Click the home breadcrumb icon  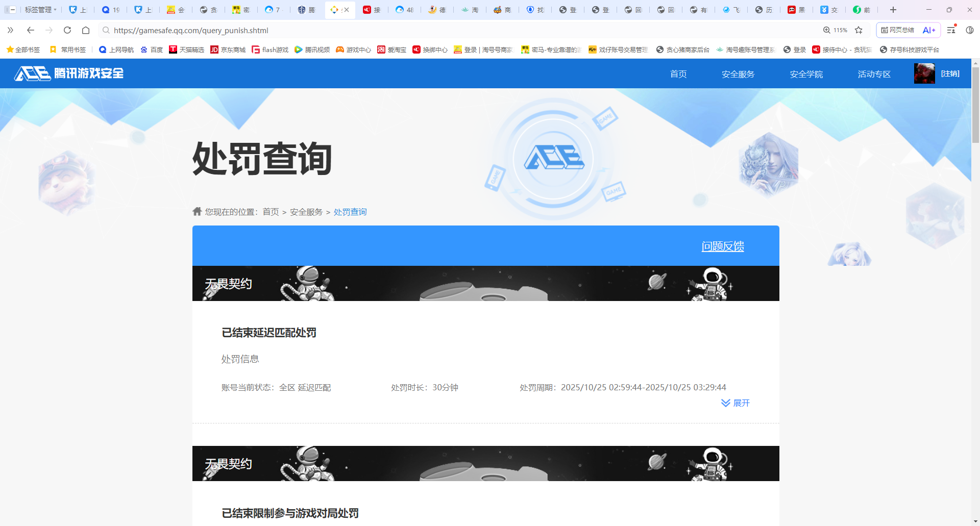tap(197, 211)
